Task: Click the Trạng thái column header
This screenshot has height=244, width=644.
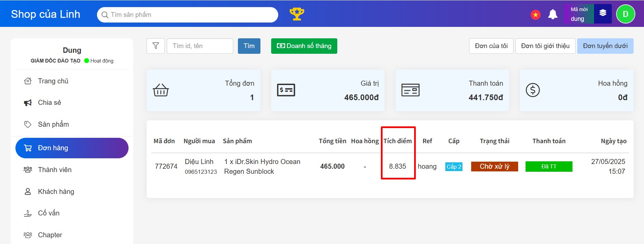Action: 495,141
